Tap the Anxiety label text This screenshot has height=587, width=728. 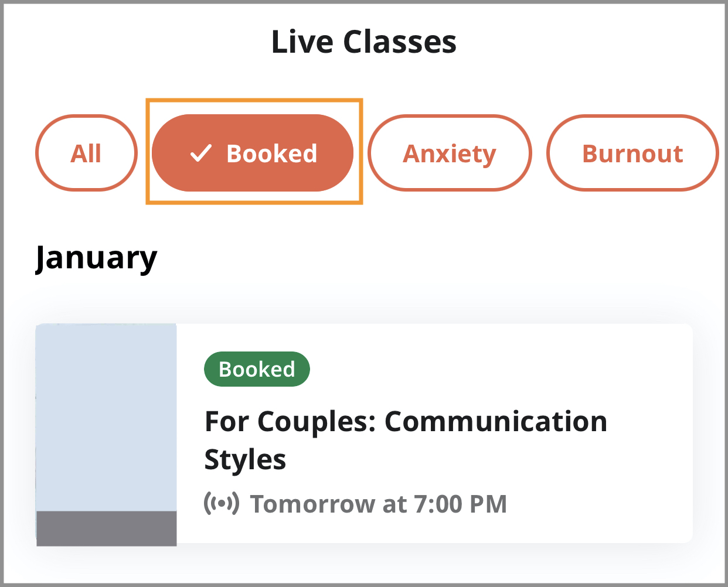coord(450,153)
